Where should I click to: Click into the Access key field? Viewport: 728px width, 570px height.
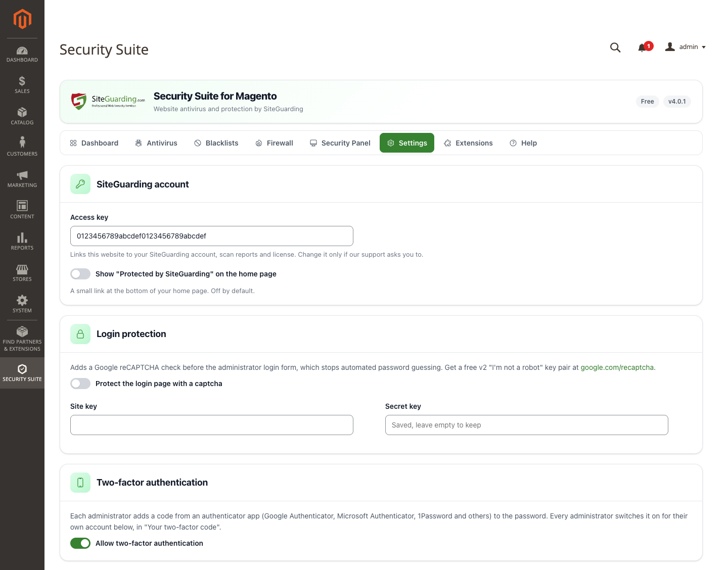pyautogui.click(x=212, y=236)
